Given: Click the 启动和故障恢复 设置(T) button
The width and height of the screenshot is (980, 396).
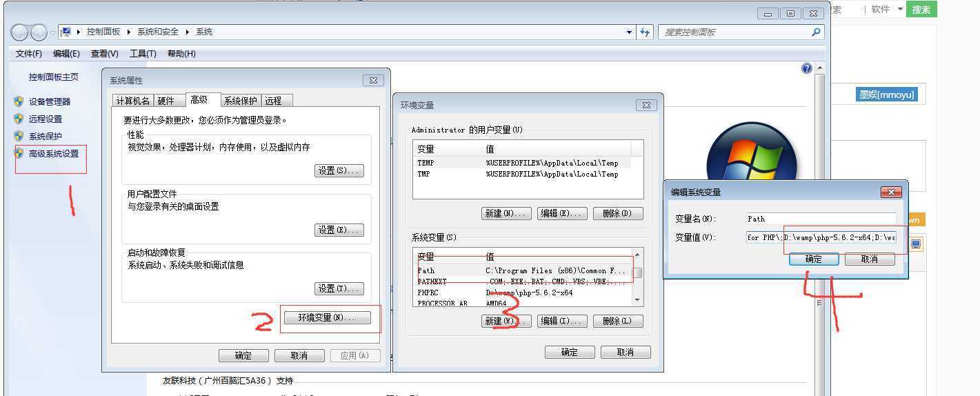Looking at the screenshot, I should coord(339,288).
